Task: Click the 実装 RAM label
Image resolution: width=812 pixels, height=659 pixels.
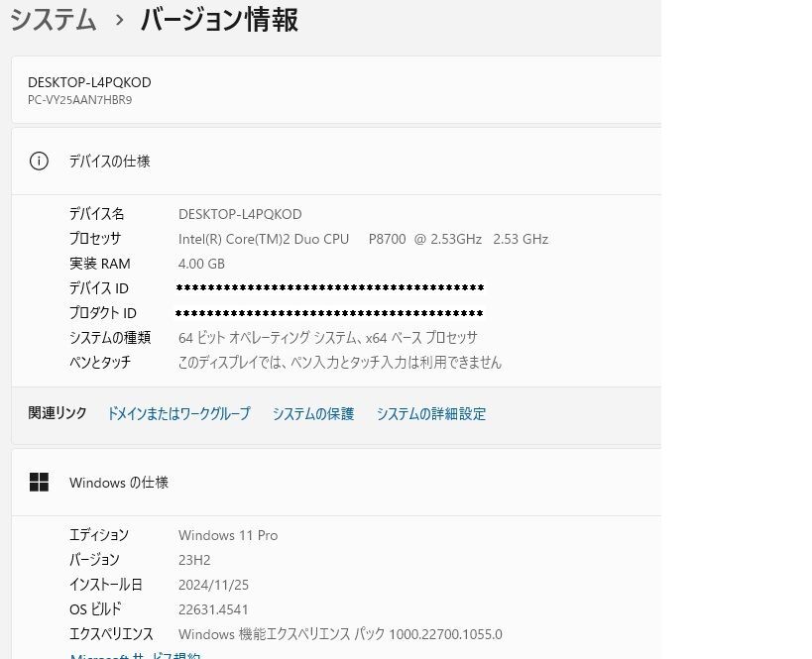Action: 100,264
